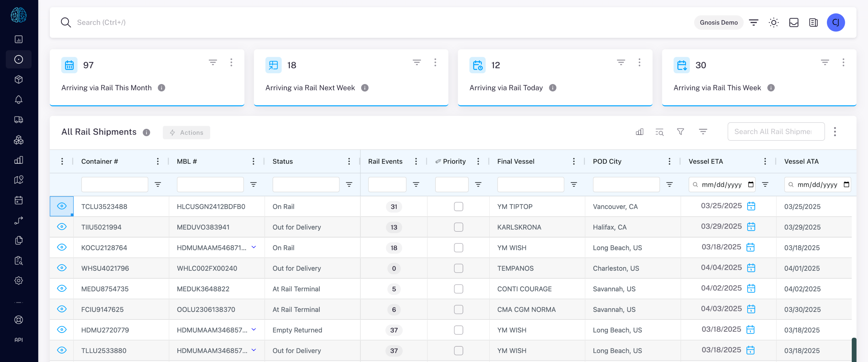Toggle the eye icon for TIIU5021994 row
868x362 pixels.
(x=62, y=227)
